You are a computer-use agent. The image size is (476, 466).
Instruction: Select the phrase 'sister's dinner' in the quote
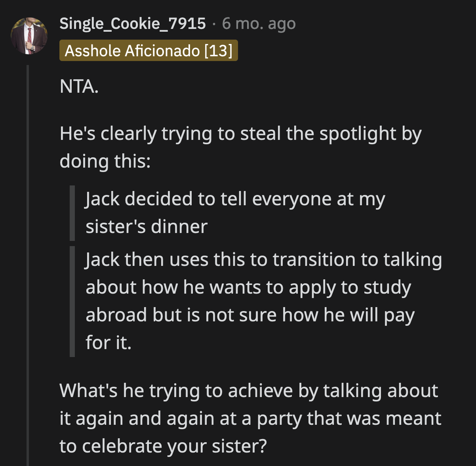pyautogui.click(x=146, y=226)
